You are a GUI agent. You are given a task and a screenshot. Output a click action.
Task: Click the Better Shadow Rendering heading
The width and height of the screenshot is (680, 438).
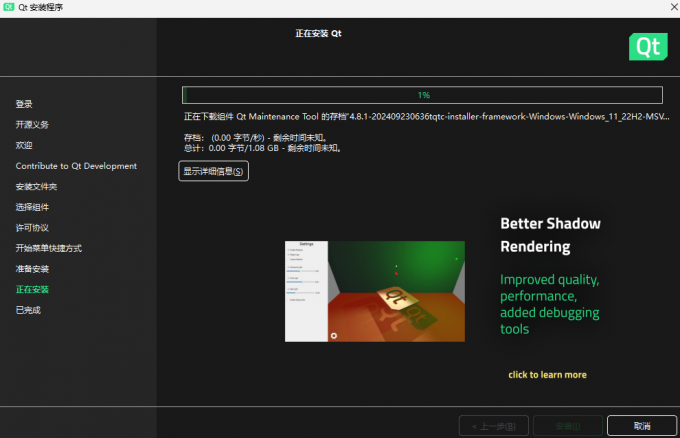(550, 234)
